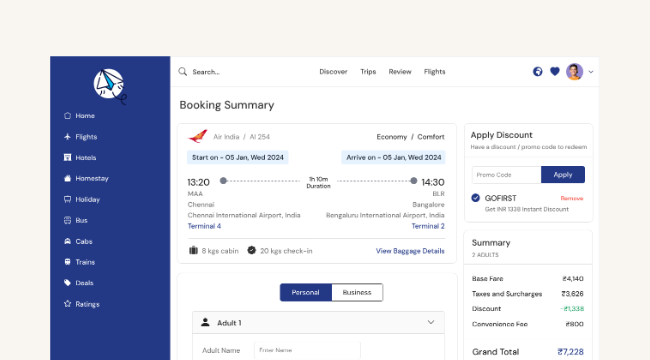Screen dimensions: 650x360
Task: Open View Baggage Details link
Action: (410, 251)
